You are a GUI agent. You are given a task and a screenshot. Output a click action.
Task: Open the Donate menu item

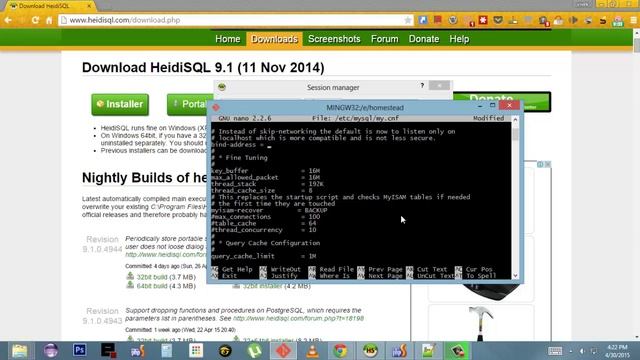point(424,39)
